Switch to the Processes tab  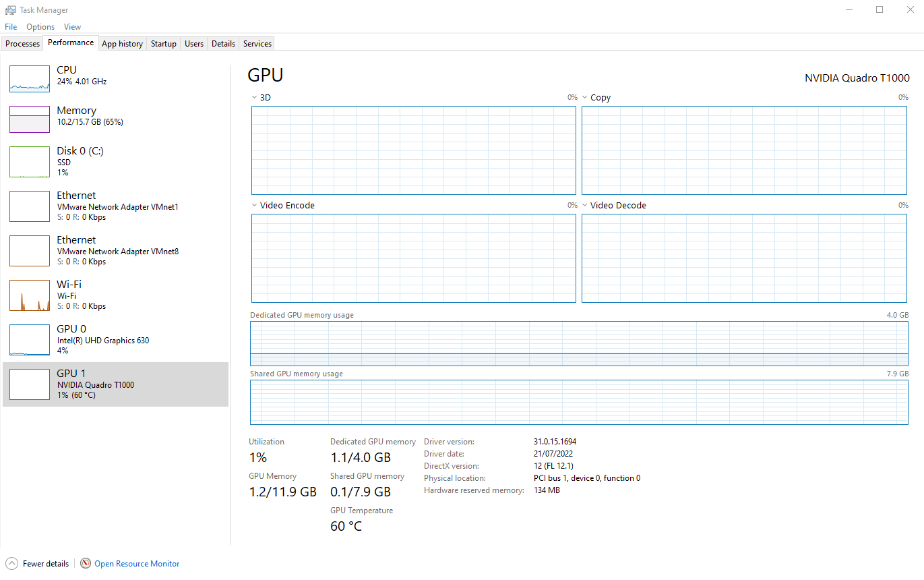coord(22,42)
